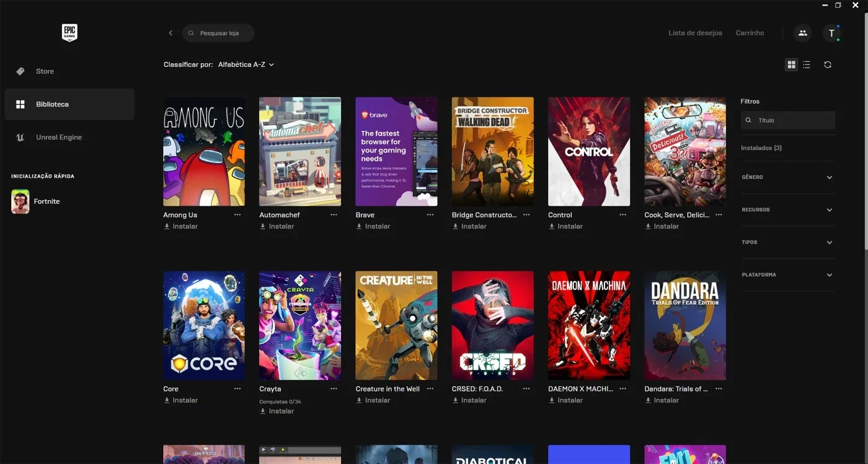
Task: Click the Conquistas 0/34 text
Action: pyautogui.click(x=280, y=401)
